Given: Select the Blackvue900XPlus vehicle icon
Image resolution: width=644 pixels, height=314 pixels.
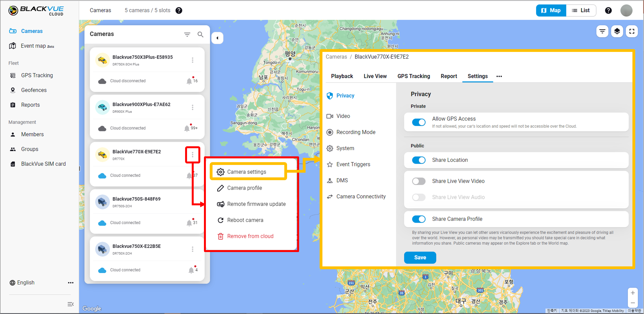Looking at the screenshot, I should tap(102, 107).
